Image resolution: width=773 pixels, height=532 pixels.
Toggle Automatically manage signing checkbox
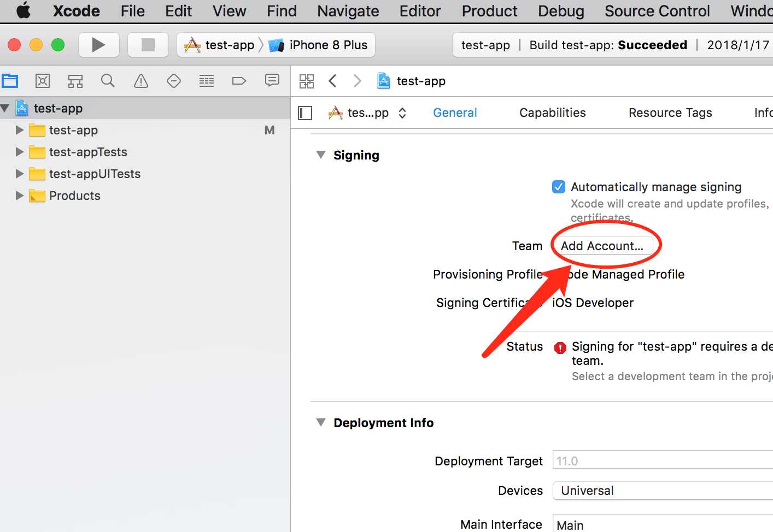click(559, 187)
